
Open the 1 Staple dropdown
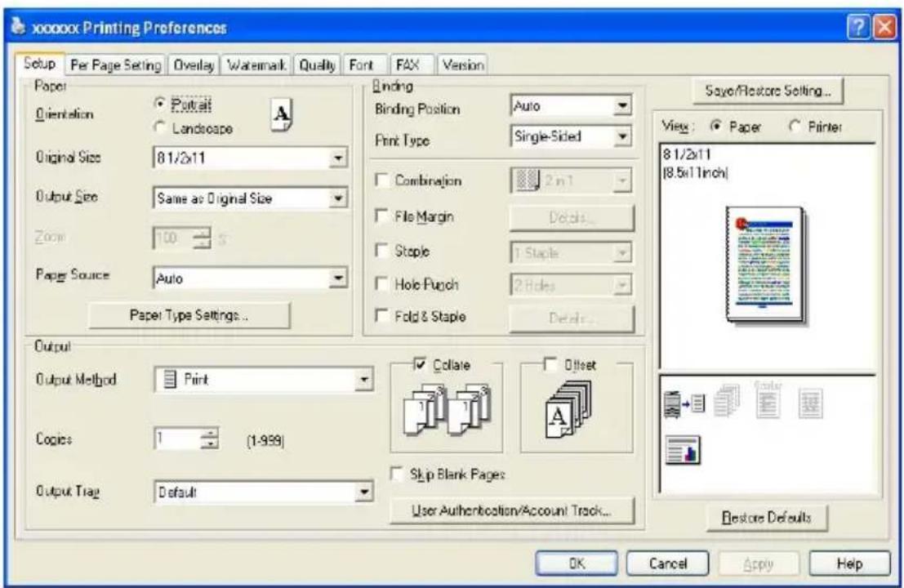tap(621, 252)
